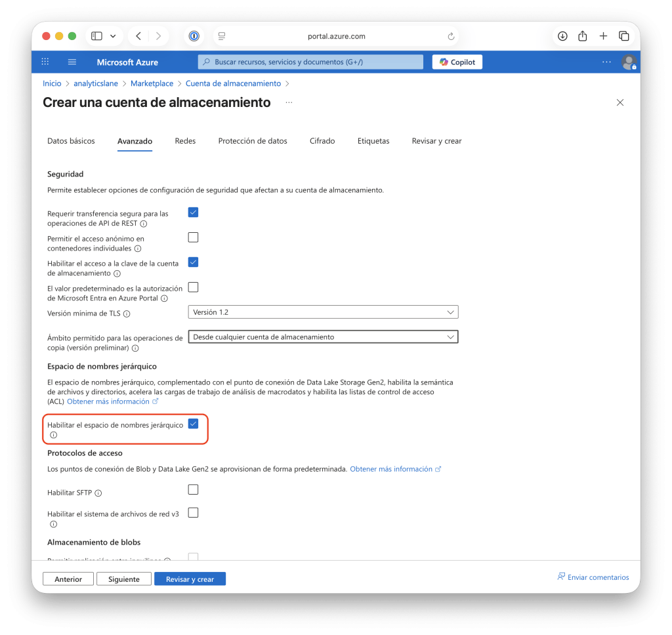Click info icon beside Versión mínima de TLS
This screenshot has height=635, width=672.
pos(127,314)
